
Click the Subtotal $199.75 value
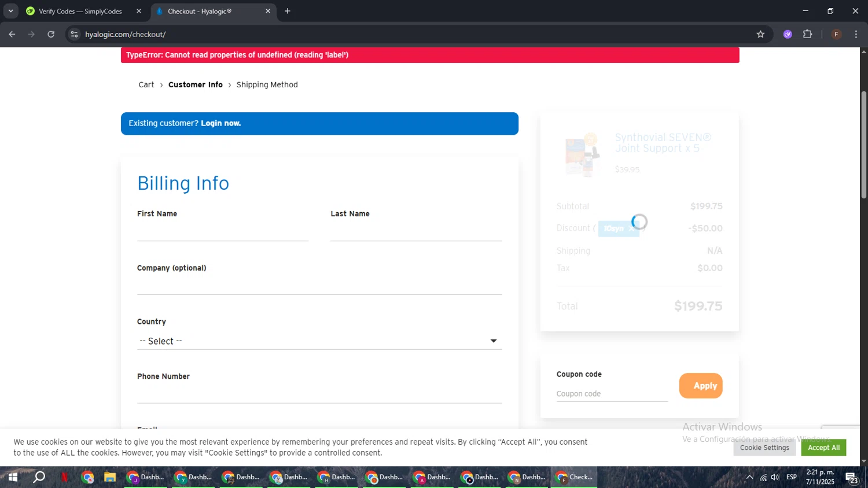706,206
